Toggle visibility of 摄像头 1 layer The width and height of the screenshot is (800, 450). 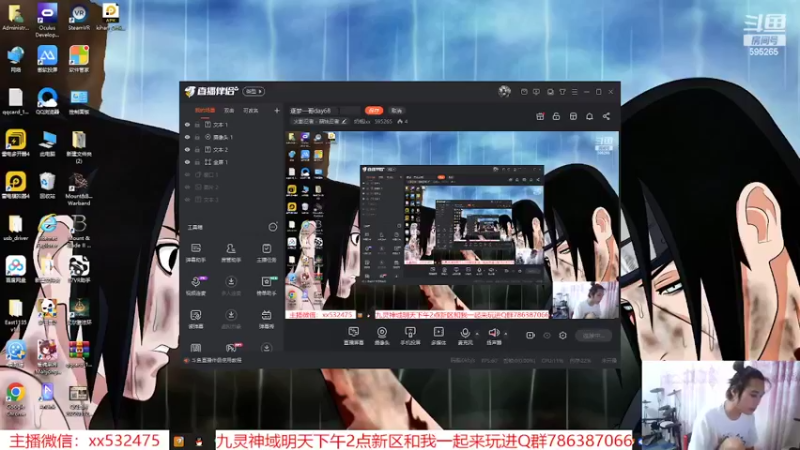187,137
